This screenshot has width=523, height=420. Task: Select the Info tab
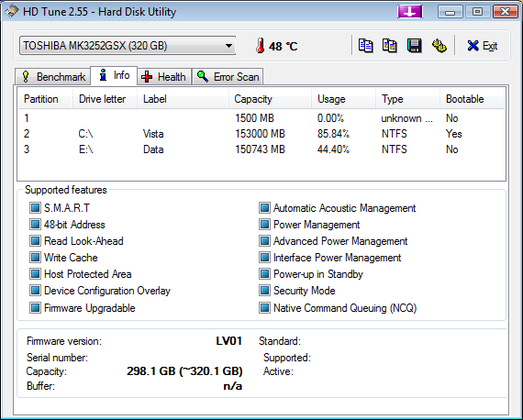pyautogui.click(x=114, y=75)
